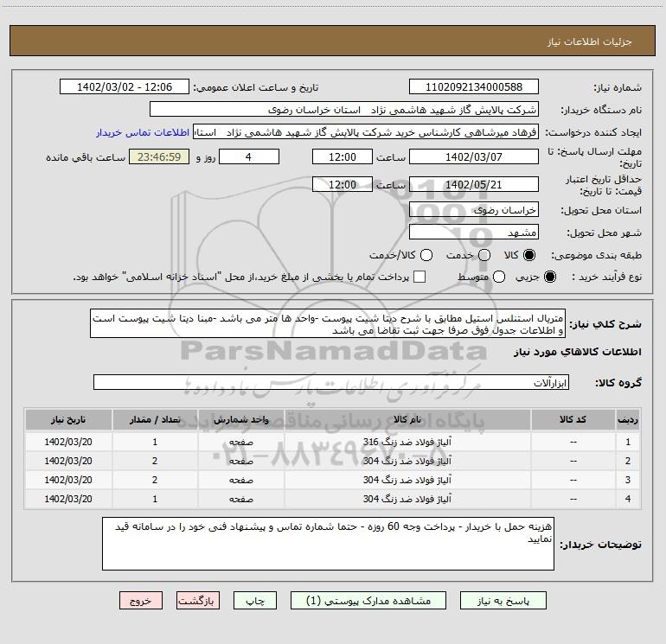Click the 'نام کالا' column header

tap(407, 419)
